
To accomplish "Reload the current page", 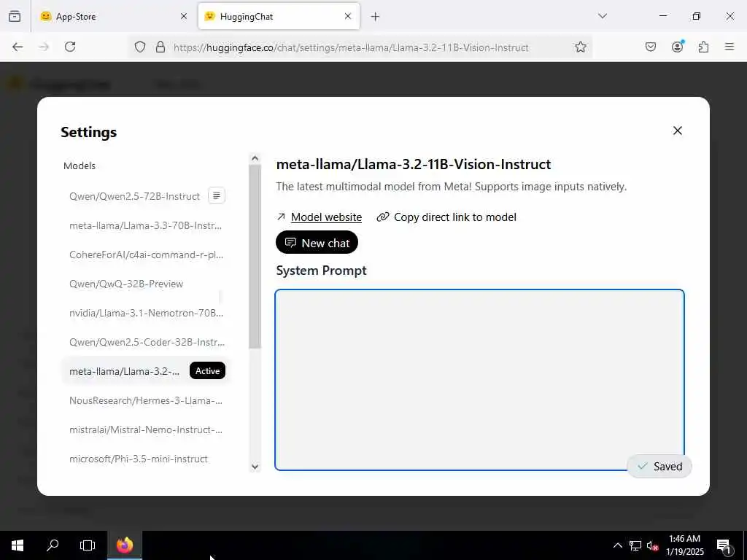I will pos(70,47).
